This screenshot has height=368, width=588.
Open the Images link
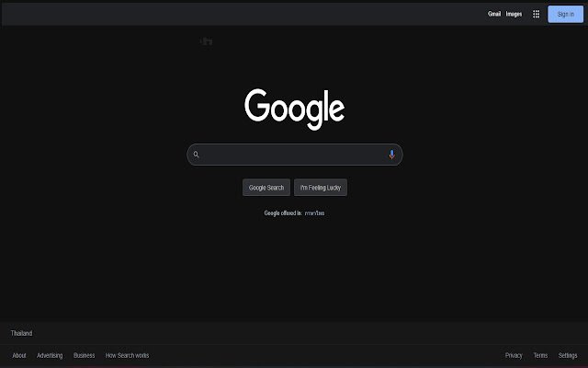point(514,14)
